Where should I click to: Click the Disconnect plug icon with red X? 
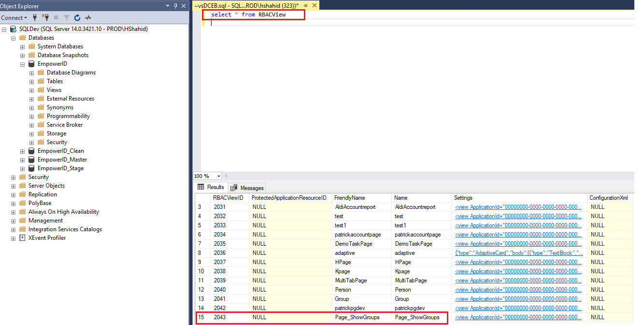pos(45,17)
